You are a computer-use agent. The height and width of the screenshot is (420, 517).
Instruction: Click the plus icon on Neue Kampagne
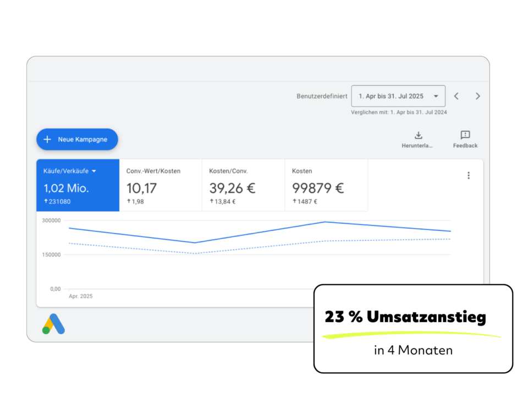point(47,140)
